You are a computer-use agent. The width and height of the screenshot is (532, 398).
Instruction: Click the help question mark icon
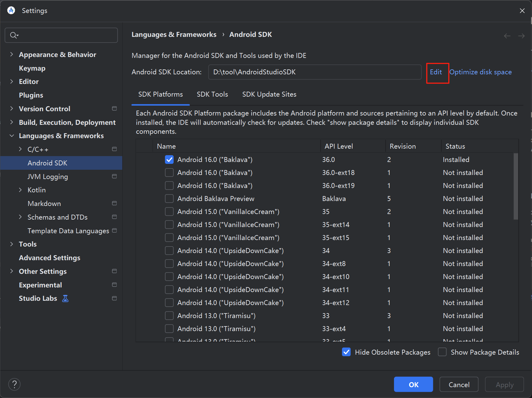tap(14, 384)
